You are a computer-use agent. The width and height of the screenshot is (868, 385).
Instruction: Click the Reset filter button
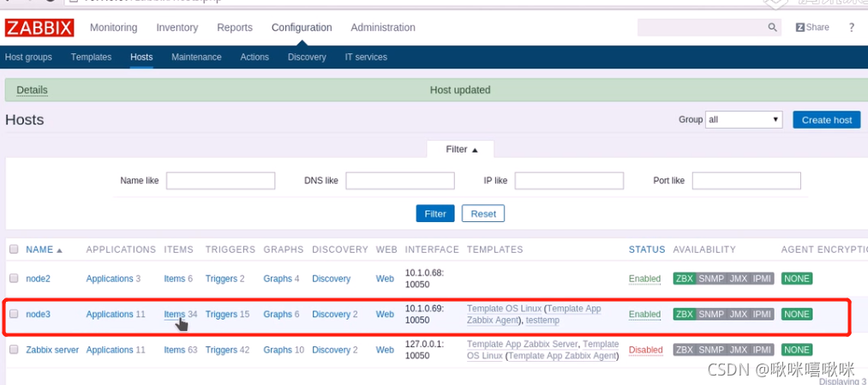pos(483,214)
